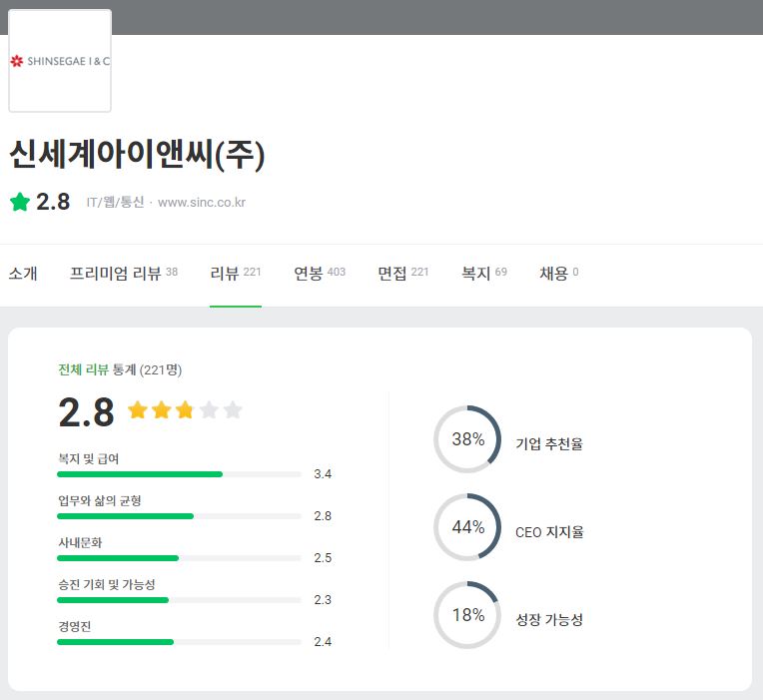
Task: Open the 채용 0 tab
Action: point(558,273)
